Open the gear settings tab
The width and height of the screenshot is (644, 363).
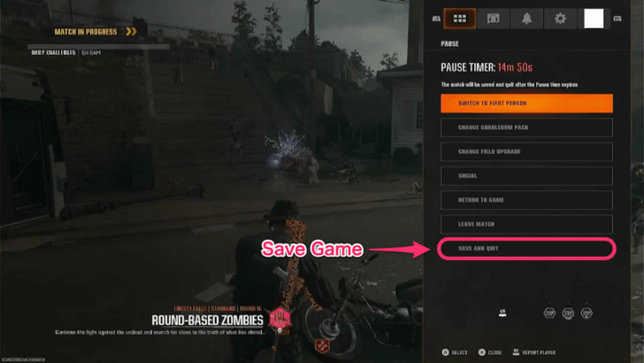[x=560, y=19]
